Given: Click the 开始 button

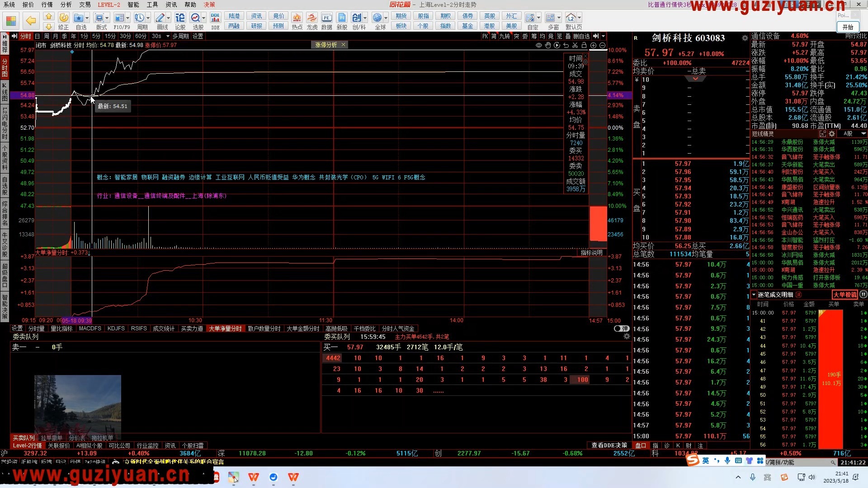Looking at the screenshot, I should coord(848,27).
